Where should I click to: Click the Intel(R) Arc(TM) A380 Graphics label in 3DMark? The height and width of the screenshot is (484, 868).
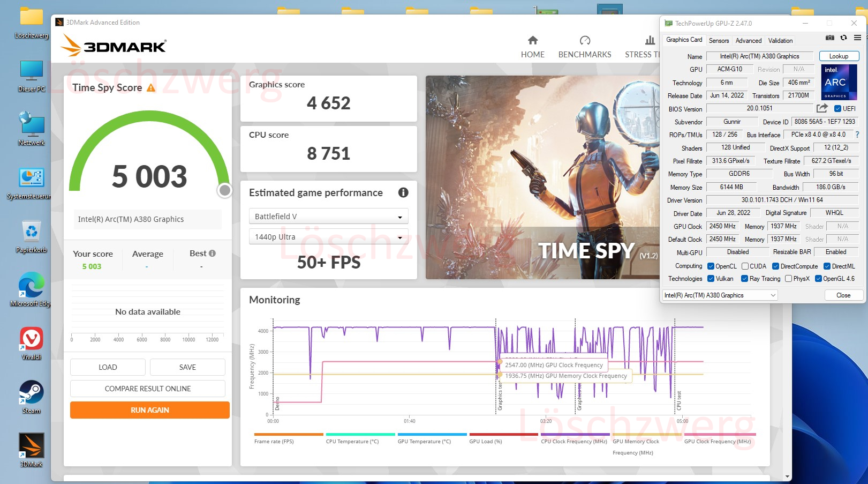[x=148, y=219]
